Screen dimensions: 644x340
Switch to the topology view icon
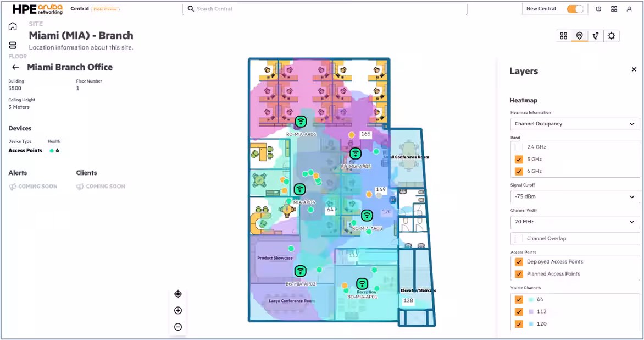click(x=596, y=36)
